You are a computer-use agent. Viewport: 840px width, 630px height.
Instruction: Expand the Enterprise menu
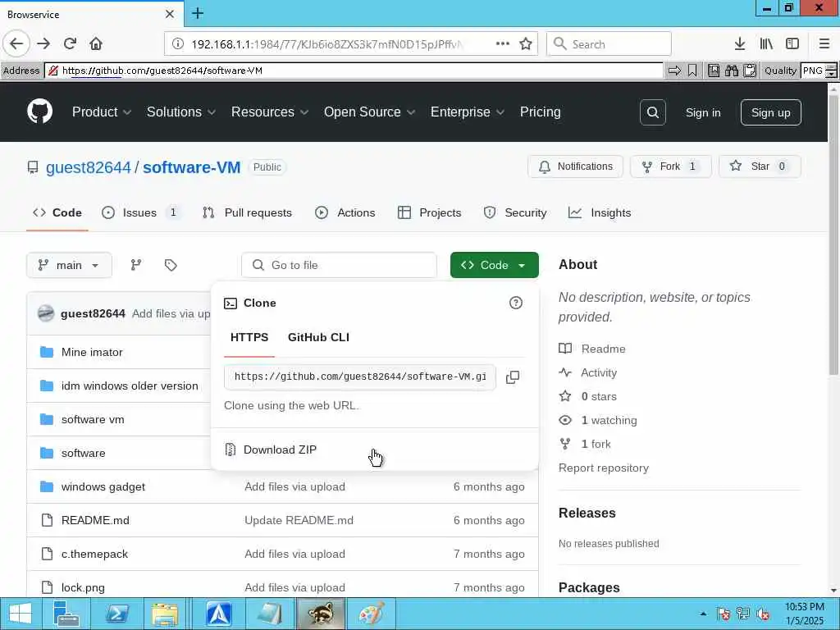coord(467,112)
